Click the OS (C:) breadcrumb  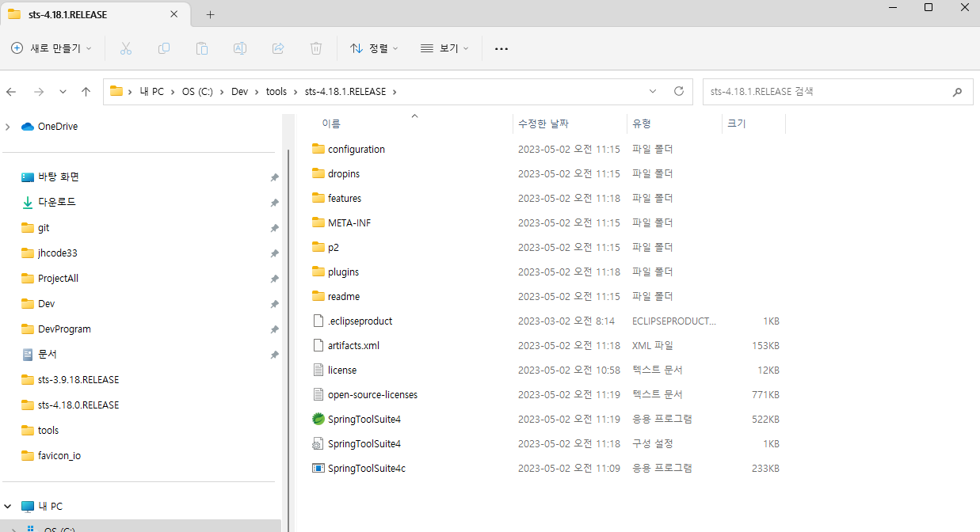click(197, 92)
